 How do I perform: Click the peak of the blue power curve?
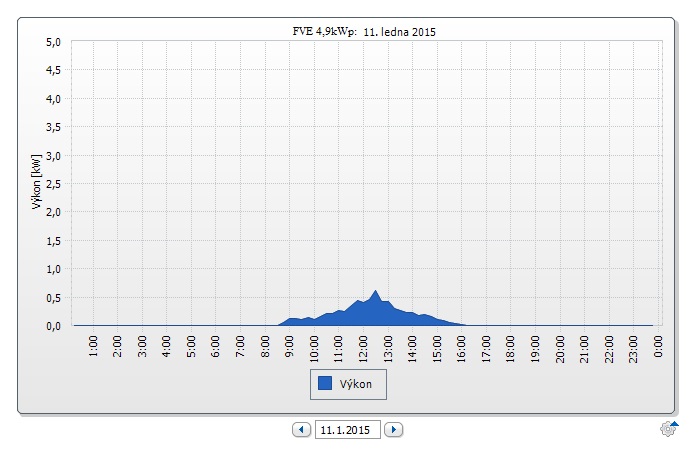(x=375, y=293)
